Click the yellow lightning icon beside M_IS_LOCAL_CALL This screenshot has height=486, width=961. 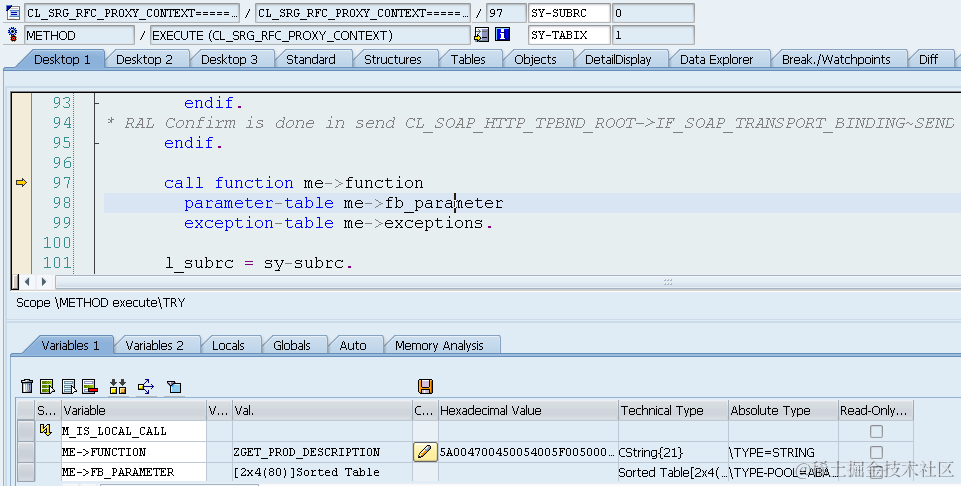tap(45, 430)
